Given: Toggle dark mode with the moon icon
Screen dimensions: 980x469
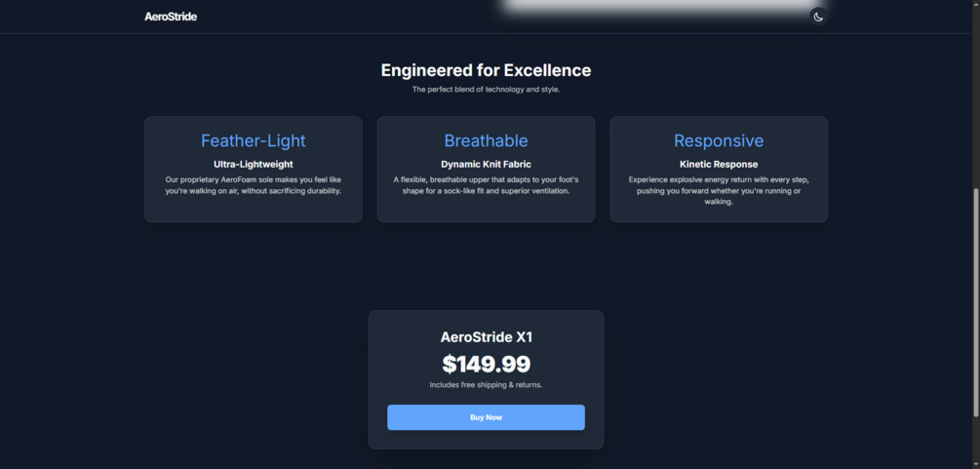Looking at the screenshot, I should (818, 17).
